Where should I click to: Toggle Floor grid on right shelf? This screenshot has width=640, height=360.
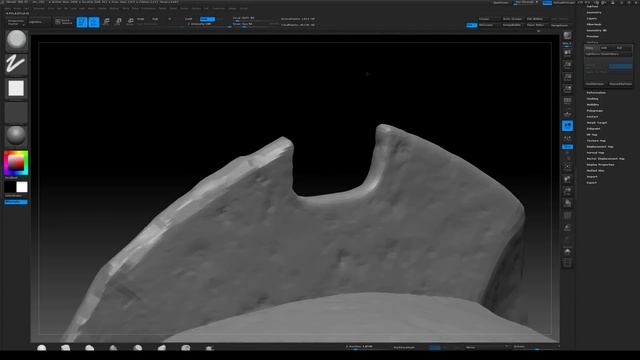567,113
